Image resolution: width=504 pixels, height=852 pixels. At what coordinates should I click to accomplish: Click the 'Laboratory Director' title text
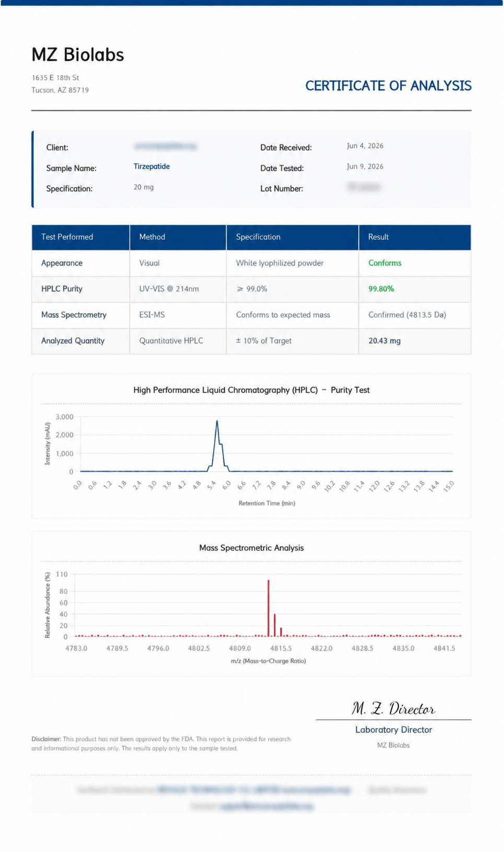[393, 730]
